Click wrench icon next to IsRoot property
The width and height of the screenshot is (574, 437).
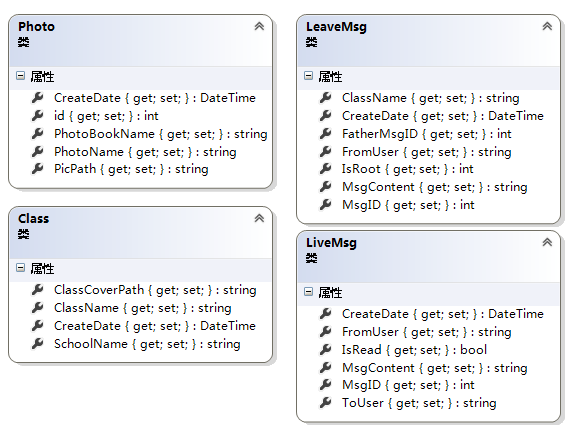click(326, 169)
